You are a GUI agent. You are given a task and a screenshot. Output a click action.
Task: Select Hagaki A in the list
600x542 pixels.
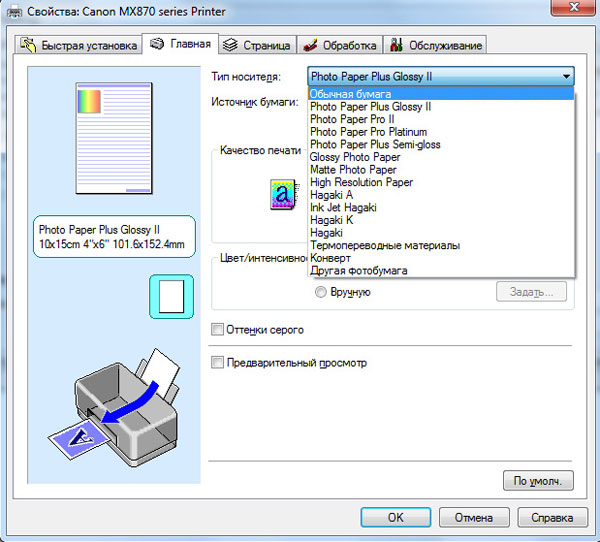pyautogui.click(x=441, y=195)
